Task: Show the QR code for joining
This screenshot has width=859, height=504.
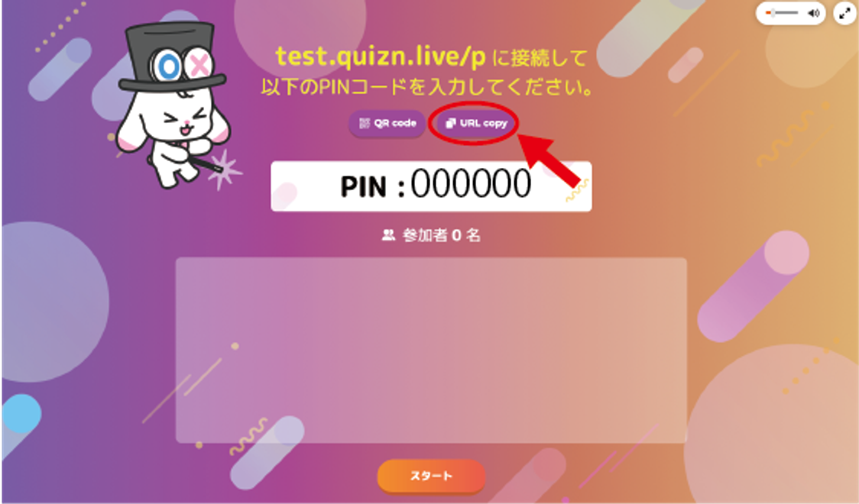Action: coord(387,124)
